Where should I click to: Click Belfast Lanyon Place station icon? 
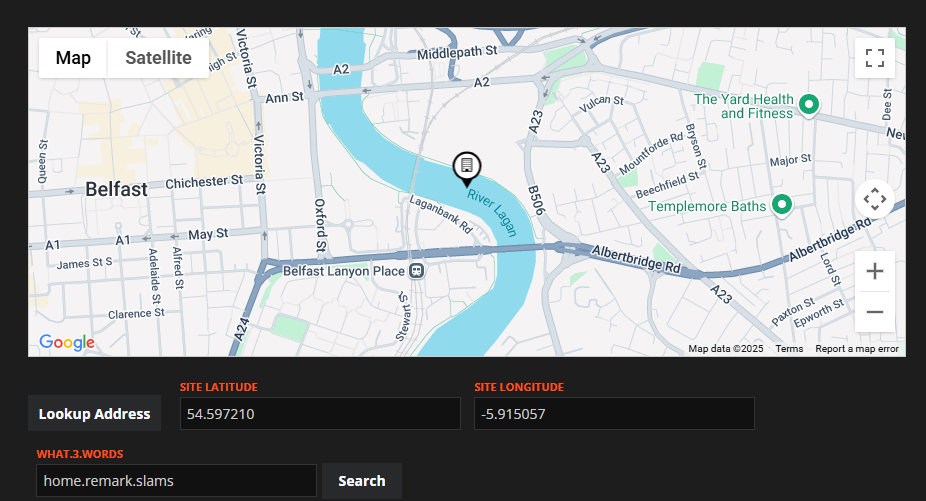(417, 271)
